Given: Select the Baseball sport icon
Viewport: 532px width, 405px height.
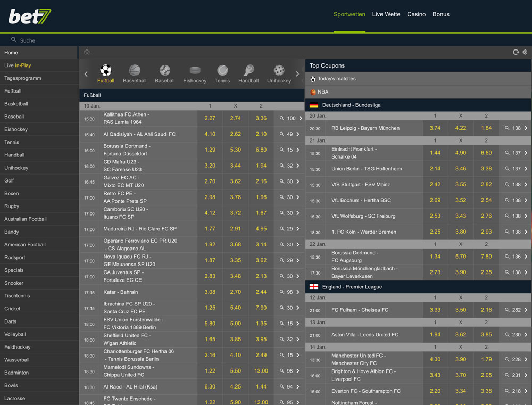Looking at the screenshot, I should coord(165,70).
